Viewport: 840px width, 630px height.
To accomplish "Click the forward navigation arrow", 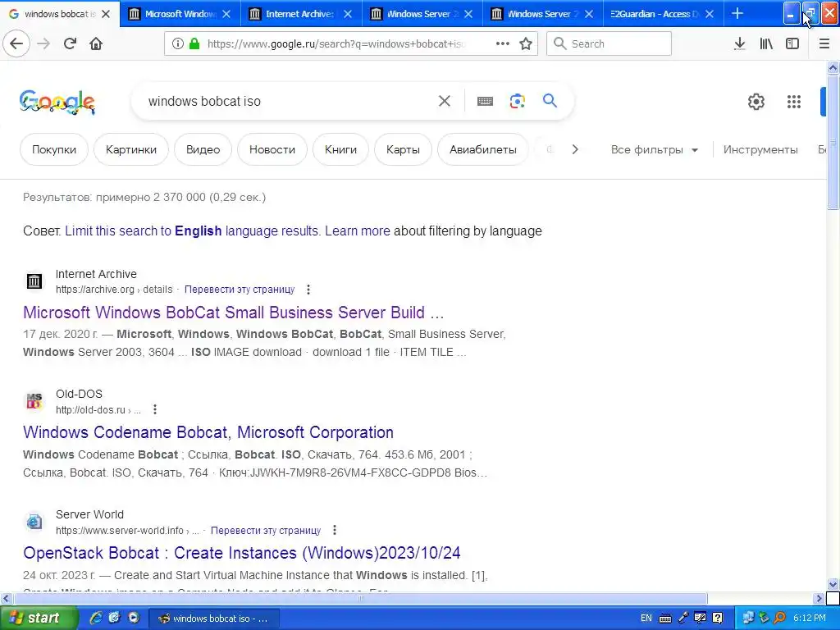I will 43,43.
